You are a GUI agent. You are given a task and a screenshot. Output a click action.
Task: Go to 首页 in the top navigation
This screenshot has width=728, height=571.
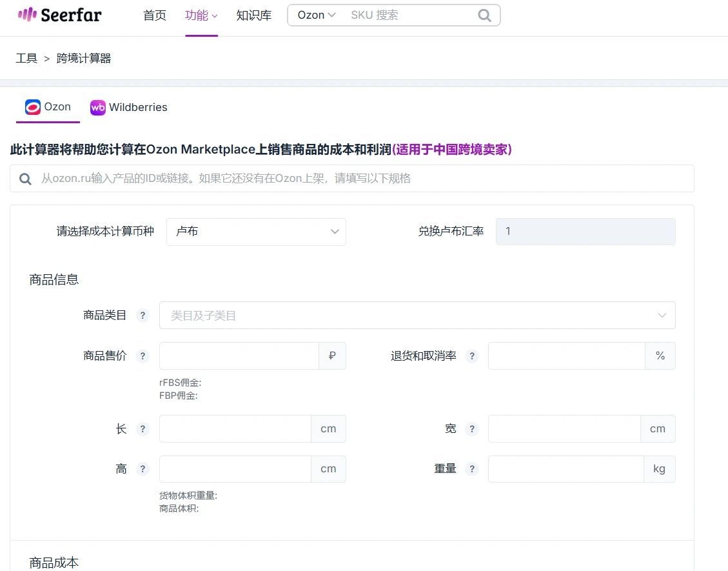pos(155,15)
